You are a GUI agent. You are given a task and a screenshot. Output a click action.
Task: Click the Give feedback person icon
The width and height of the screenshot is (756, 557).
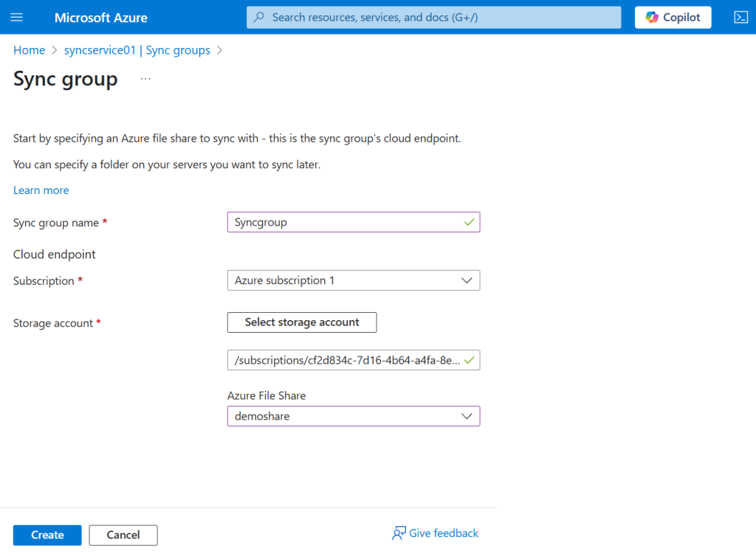[399, 533]
